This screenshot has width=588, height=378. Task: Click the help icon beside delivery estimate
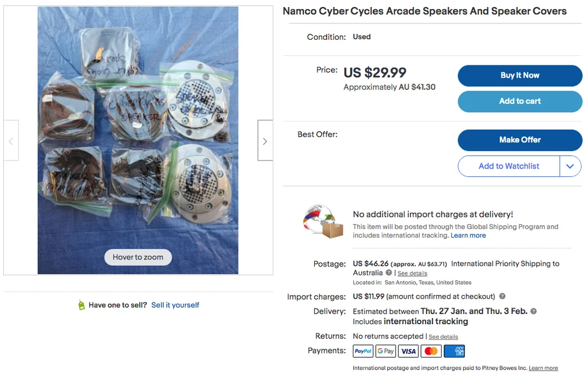point(534,311)
